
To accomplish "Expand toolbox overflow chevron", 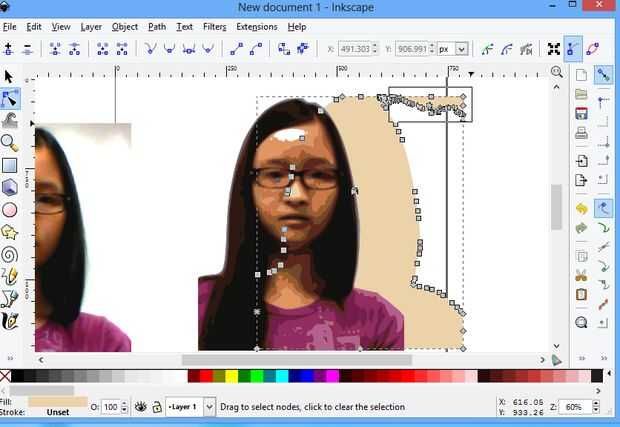I will point(10,359).
